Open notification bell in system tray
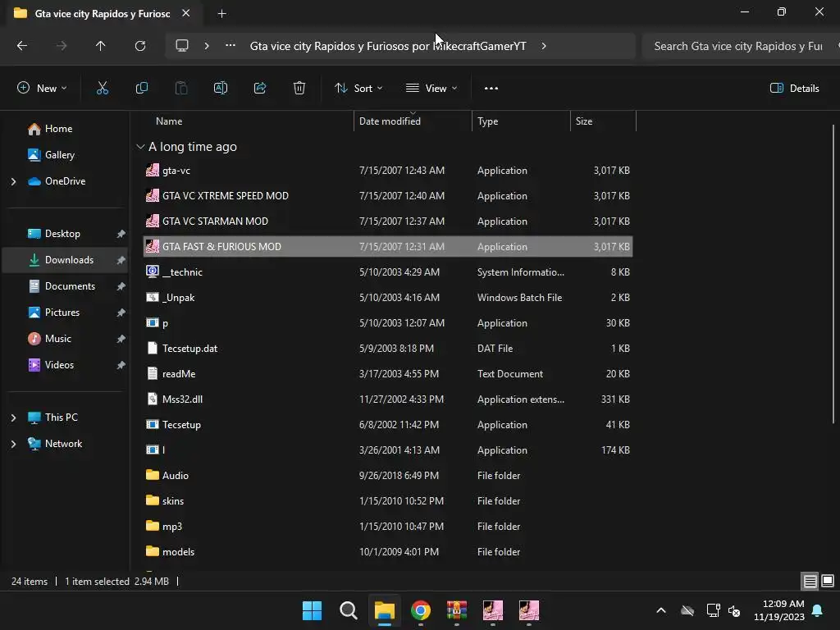The image size is (840, 630). pyautogui.click(x=818, y=610)
